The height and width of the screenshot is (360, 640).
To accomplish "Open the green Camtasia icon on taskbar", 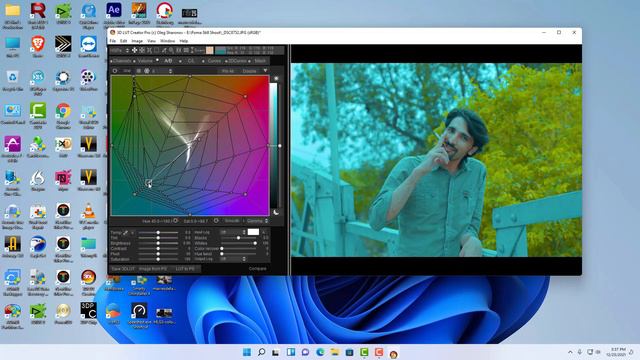I will point(364,352).
